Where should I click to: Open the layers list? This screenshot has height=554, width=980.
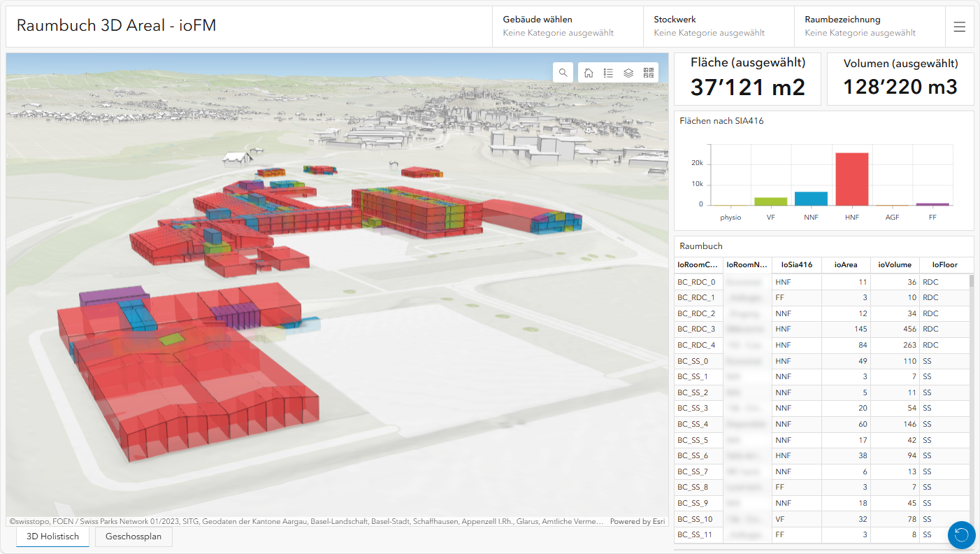pyautogui.click(x=628, y=73)
